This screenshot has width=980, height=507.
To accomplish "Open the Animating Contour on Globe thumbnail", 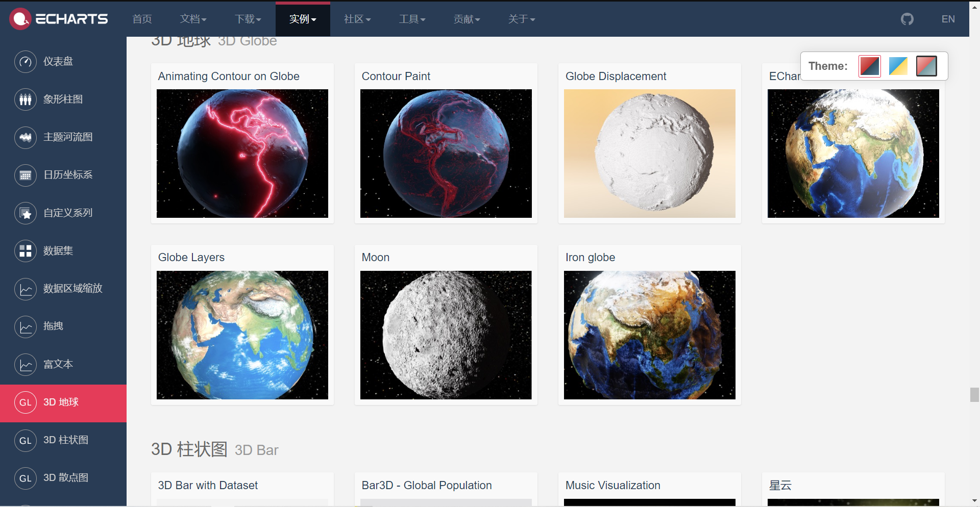I will point(242,154).
